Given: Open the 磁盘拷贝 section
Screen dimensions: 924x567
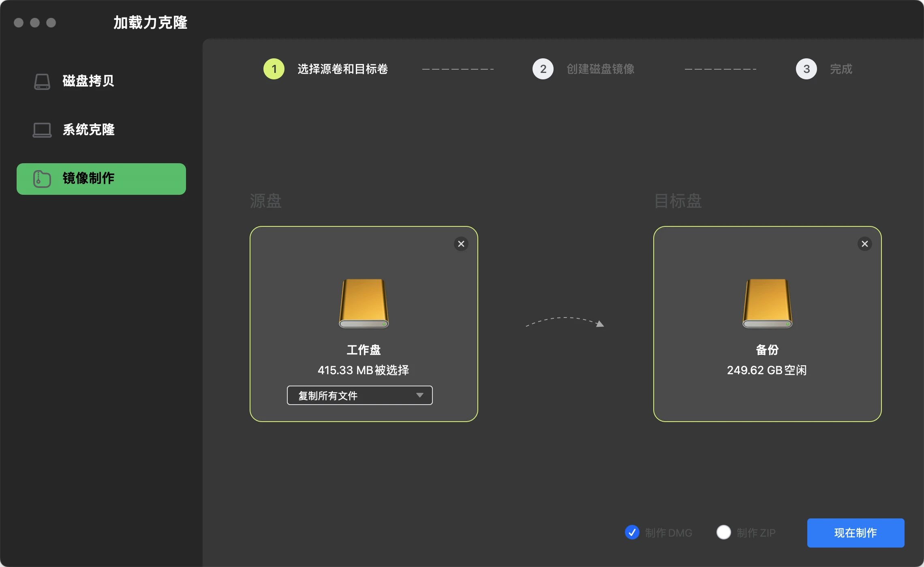Looking at the screenshot, I should [101, 81].
